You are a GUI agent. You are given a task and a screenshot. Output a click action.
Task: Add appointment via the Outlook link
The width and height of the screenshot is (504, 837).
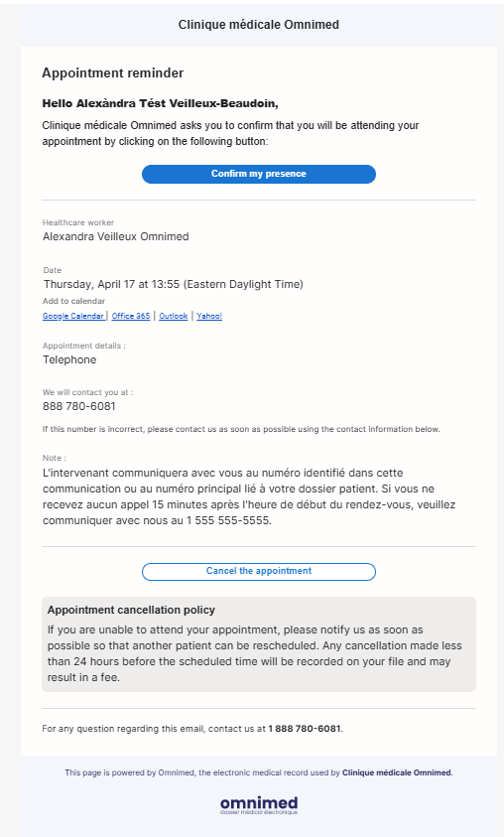[x=174, y=316]
